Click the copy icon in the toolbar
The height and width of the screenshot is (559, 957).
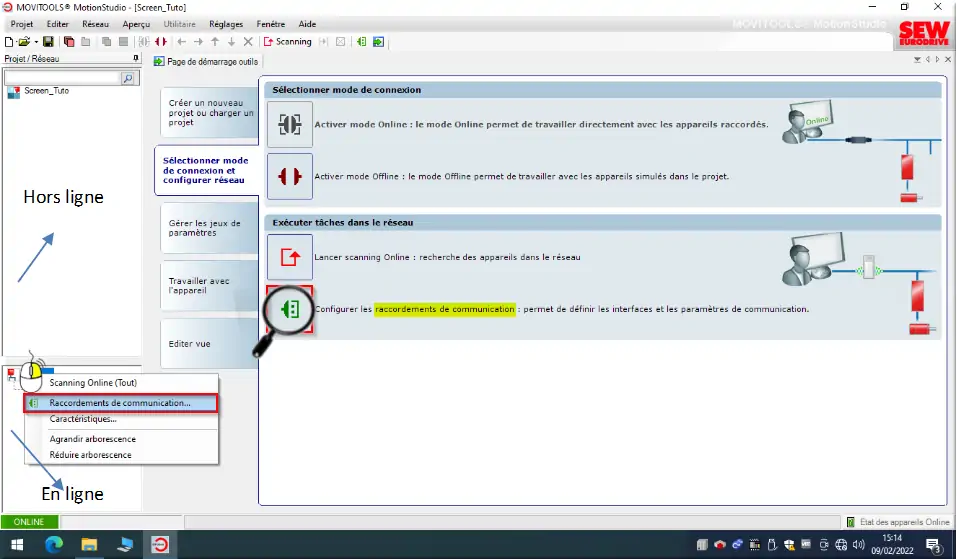pos(106,42)
